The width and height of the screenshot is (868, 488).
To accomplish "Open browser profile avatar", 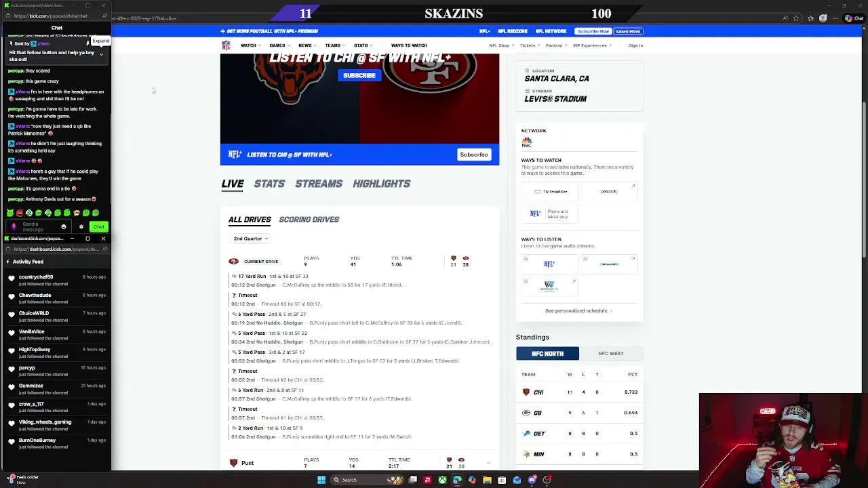I will (x=823, y=18).
